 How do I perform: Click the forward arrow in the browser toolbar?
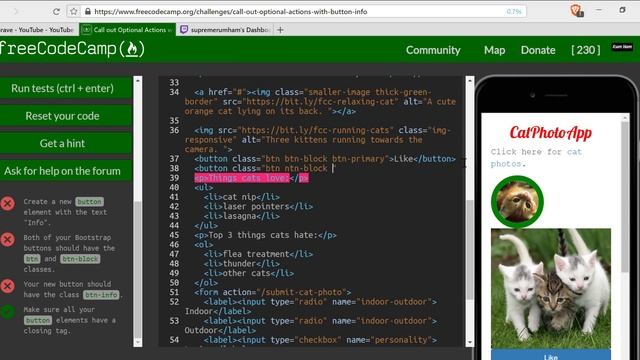16,11
